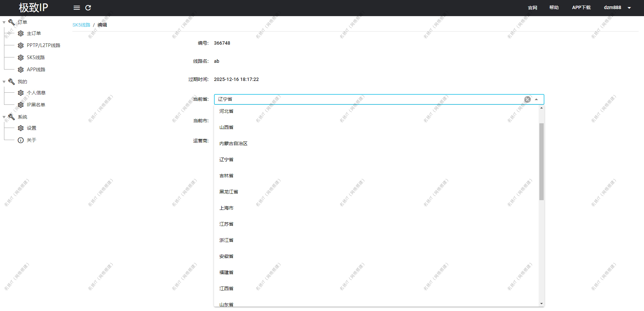Click the province list scrollbar thumb
Image resolution: width=644 pixels, height=311 pixels.
pyautogui.click(x=541, y=161)
